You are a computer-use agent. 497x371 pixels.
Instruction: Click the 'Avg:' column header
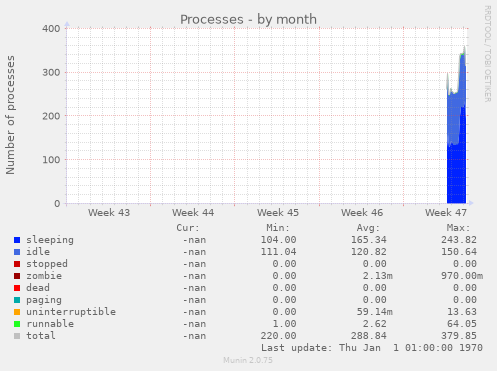(x=368, y=228)
